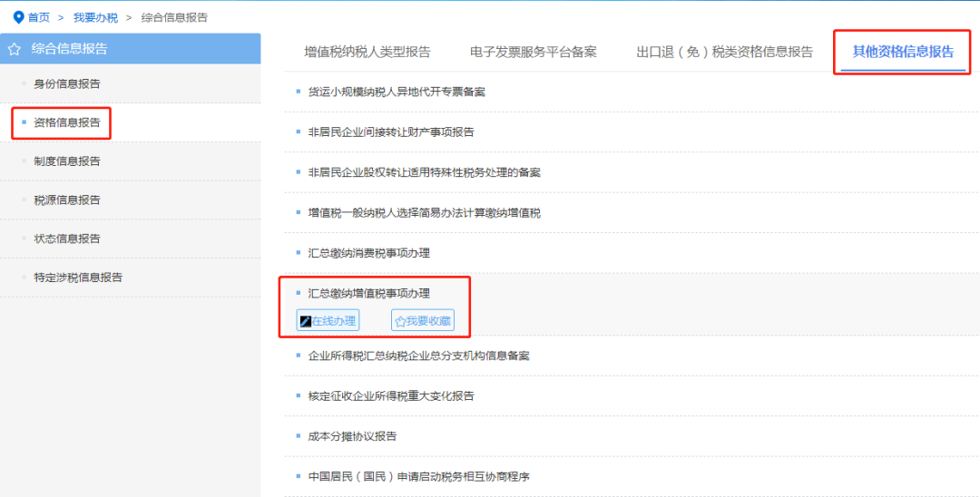Click the 我要收藏 button
The height and width of the screenshot is (497, 980).
(423, 321)
